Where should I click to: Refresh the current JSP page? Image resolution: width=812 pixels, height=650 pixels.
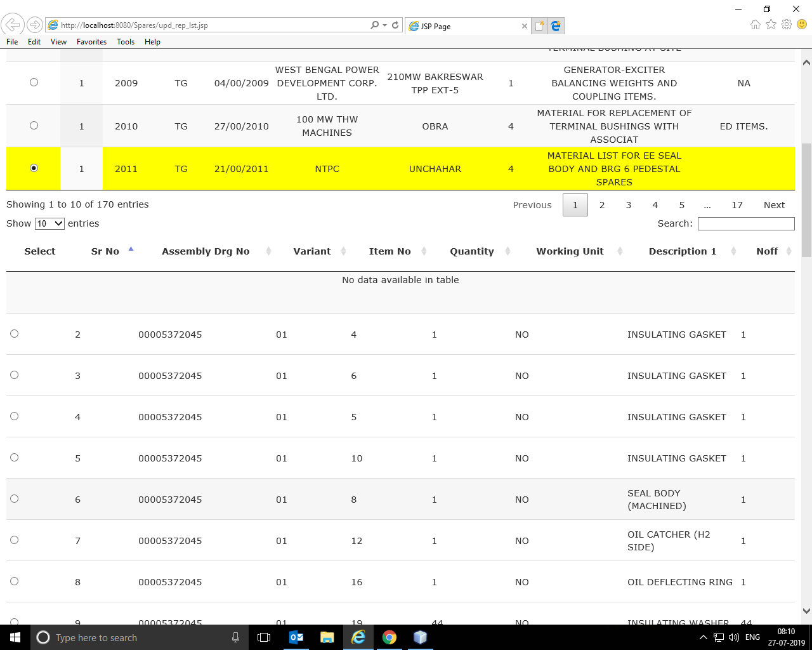pos(395,25)
